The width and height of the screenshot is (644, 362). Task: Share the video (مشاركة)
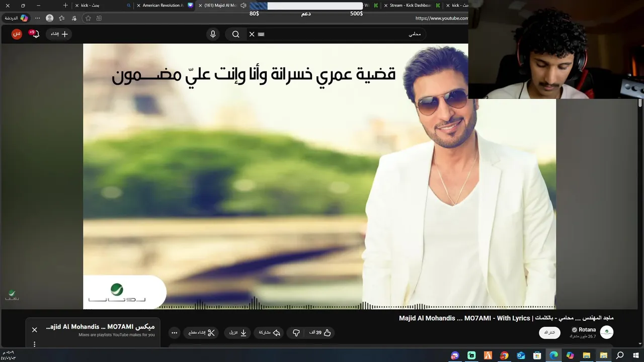tap(269, 333)
